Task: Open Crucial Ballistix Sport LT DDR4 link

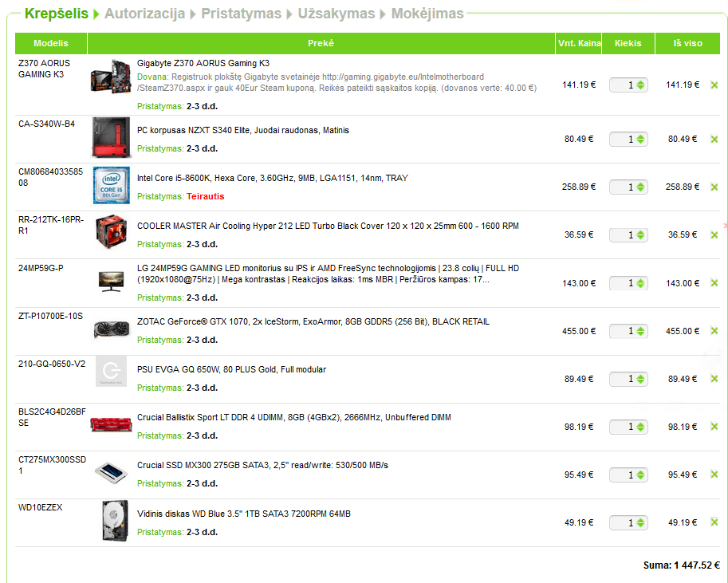Action: tap(294, 417)
